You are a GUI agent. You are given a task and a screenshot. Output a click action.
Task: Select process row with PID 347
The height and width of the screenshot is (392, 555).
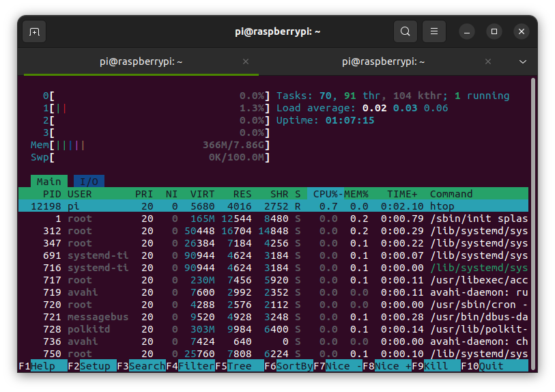point(273,243)
